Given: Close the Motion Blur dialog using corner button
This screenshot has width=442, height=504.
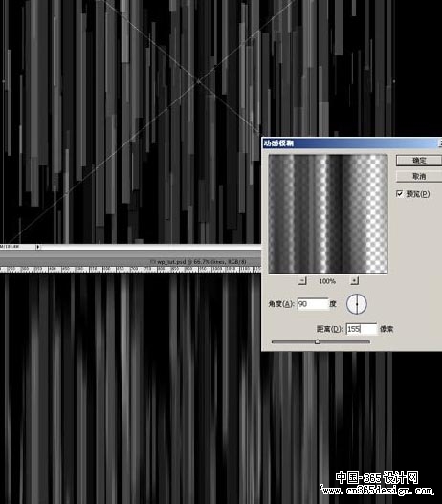Looking at the screenshot, I should [x=440, y=143].
